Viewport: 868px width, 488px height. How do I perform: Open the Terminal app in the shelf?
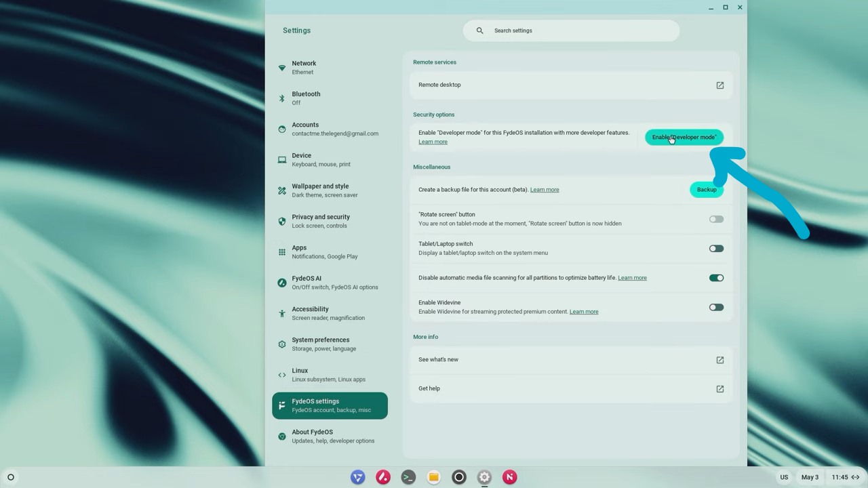pos(408,477)
